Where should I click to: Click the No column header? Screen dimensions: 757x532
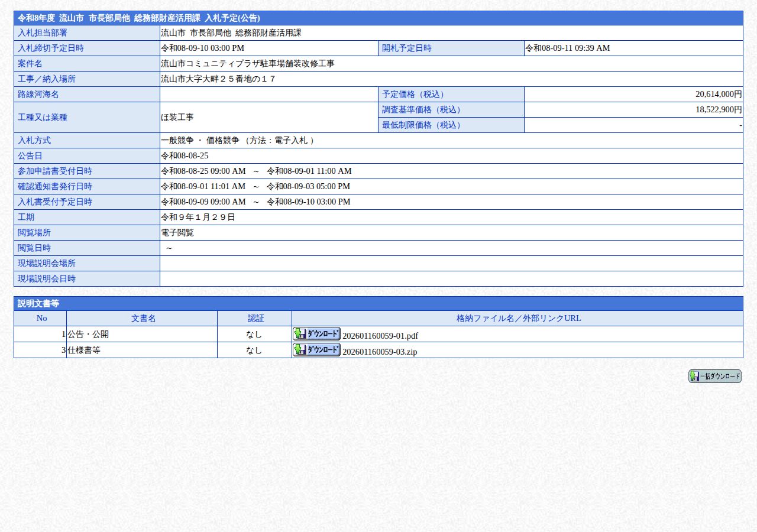[x=41, y=318]
